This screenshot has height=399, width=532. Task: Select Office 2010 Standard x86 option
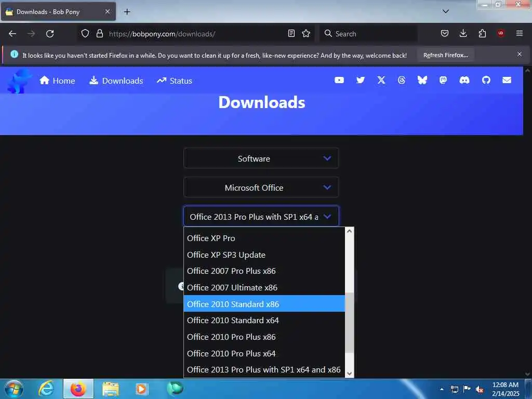click(264, 304)
